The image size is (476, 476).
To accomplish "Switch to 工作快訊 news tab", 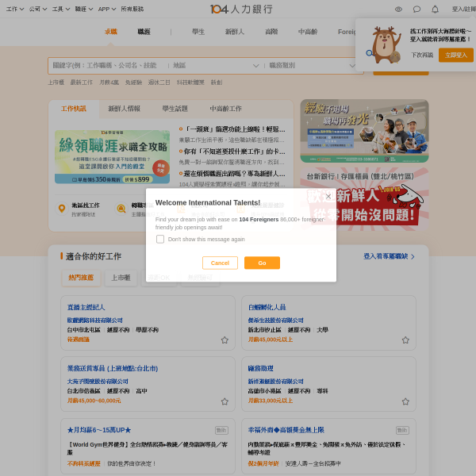I will point(74,109).
